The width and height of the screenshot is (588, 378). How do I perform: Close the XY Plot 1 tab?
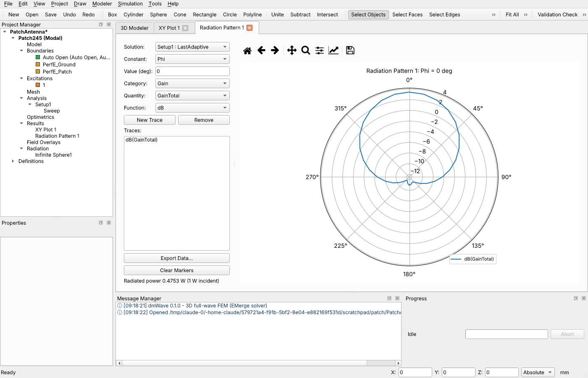coord(185,28)
